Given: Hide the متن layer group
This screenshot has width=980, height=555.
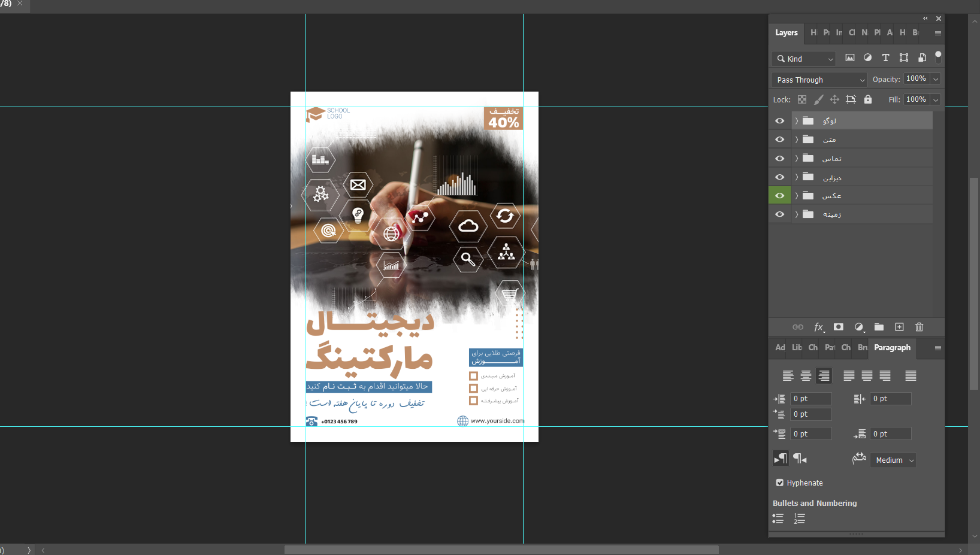Looking at the screenshot, I should tap(779, 139).
